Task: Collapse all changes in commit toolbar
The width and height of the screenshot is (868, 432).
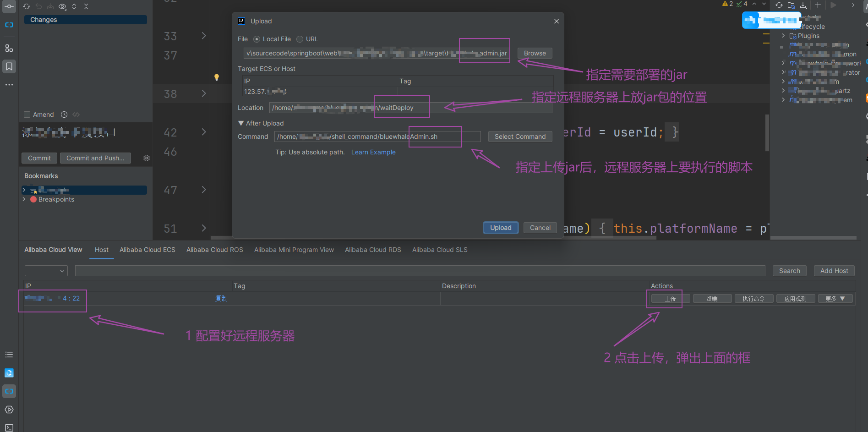Action: pos(86,6)
